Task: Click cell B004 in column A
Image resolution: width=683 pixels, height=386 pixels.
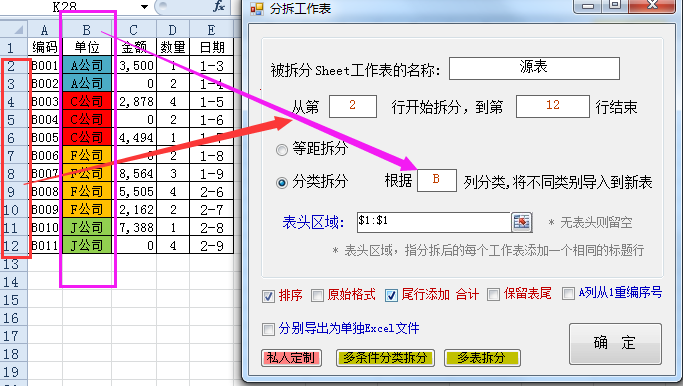Action: [x=45, y=119]
